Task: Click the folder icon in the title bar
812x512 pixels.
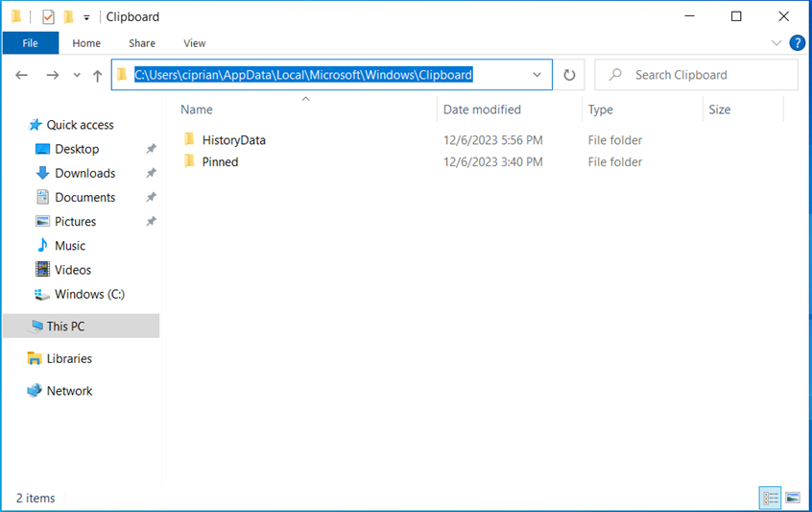Action: (16, 16)
